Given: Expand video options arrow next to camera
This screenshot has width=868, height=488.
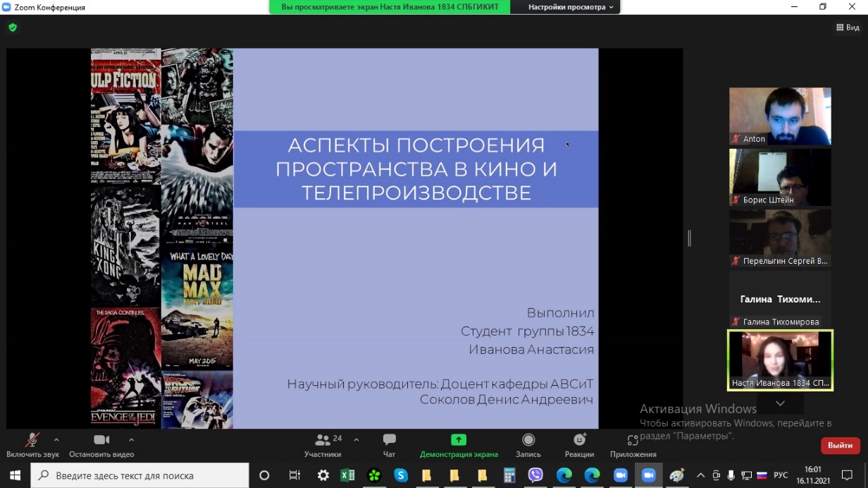Looking at the screenshot, I should 131,439.
